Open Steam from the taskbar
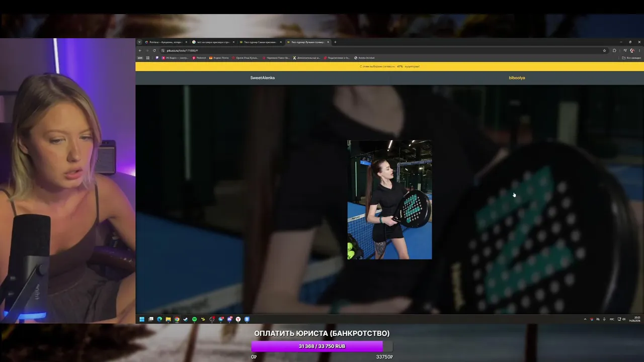This screenshot has width=644, height=362. click(186, 319)
